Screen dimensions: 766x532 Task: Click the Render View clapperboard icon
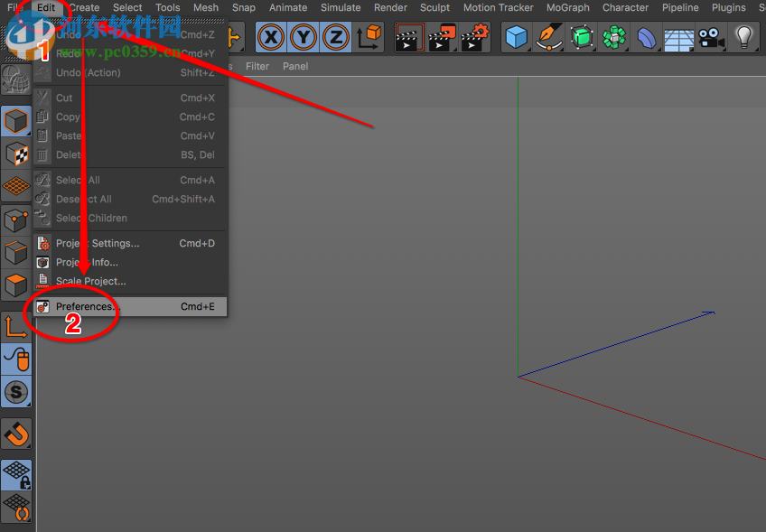(409, 37)
